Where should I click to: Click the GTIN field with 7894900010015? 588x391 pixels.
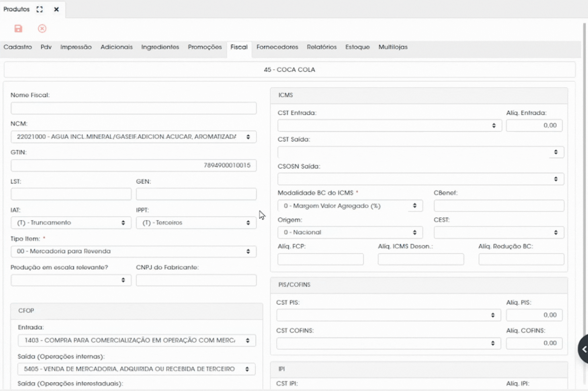point(133,165)
